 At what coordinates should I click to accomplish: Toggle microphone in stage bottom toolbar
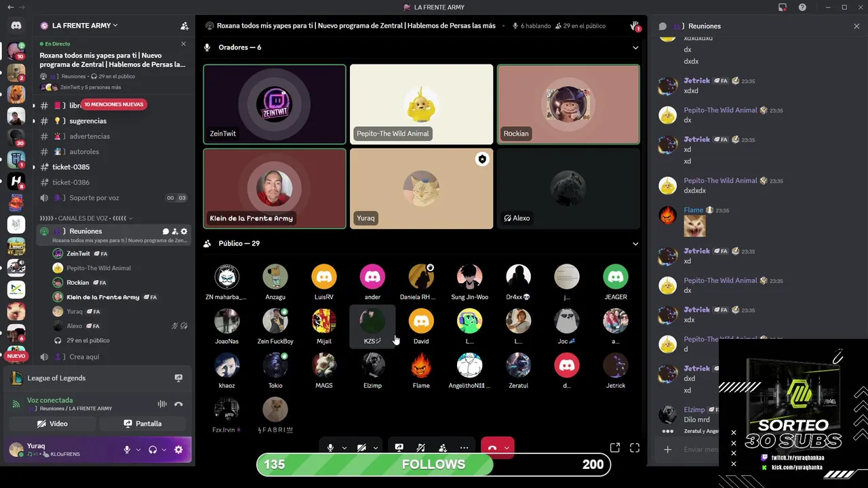tap(330, 448)
